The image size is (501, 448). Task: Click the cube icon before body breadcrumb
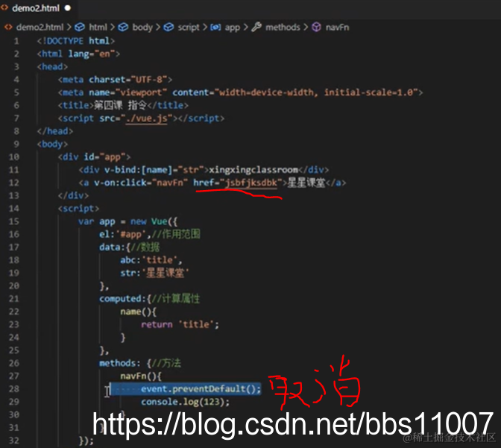(x=123, y=27)
